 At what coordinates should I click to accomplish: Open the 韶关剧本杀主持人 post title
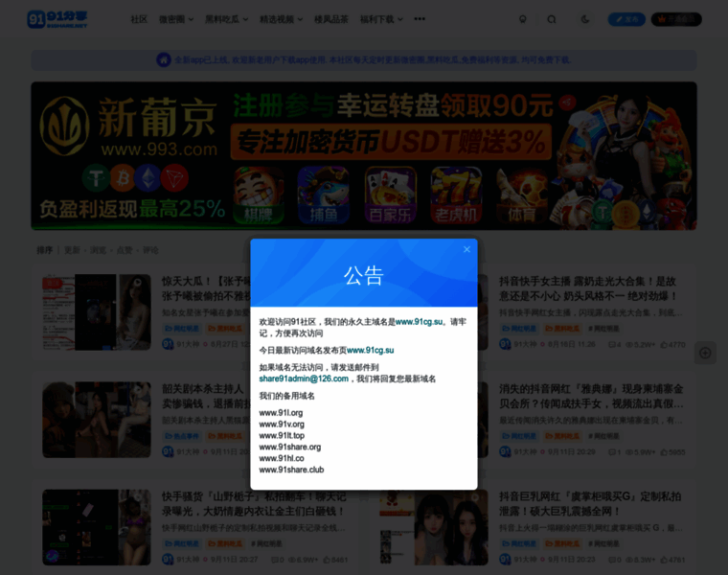coord(206,396)
